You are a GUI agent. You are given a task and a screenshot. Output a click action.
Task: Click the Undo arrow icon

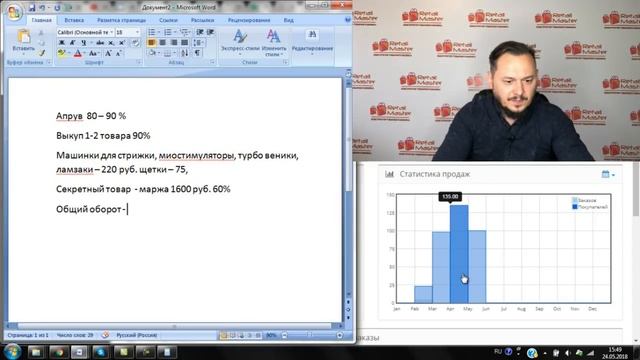[42, 8]
